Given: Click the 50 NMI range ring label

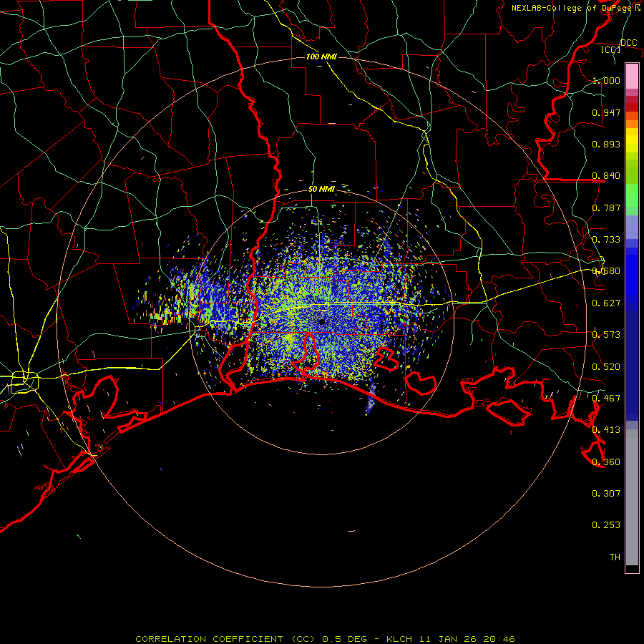Looking at the screenshot, I should click(x=321, y=189).
